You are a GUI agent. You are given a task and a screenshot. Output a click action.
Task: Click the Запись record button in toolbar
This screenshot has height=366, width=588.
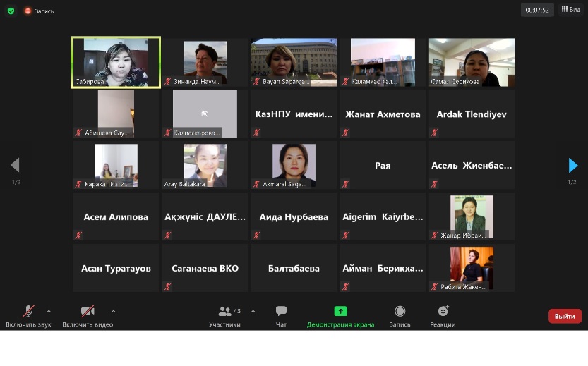(x=400, y=315)
